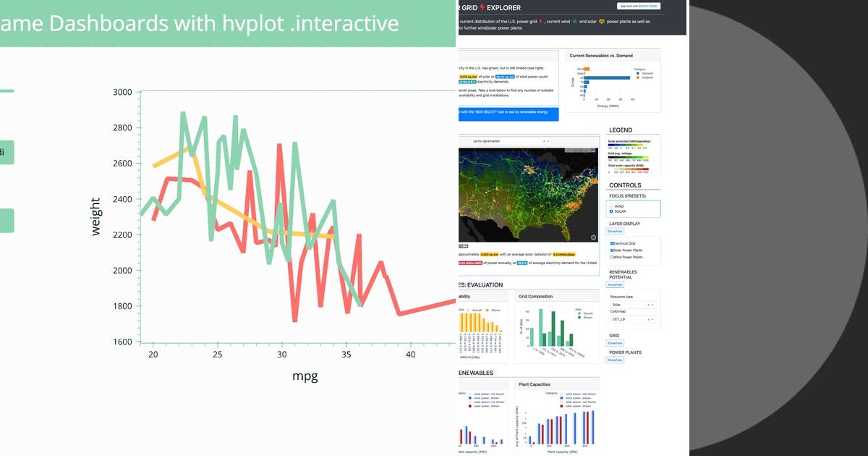This screenshot has width=868, height=456.
Task: Click the App built with PLOTLY DASH badge
Action: [x=637, y=7]
